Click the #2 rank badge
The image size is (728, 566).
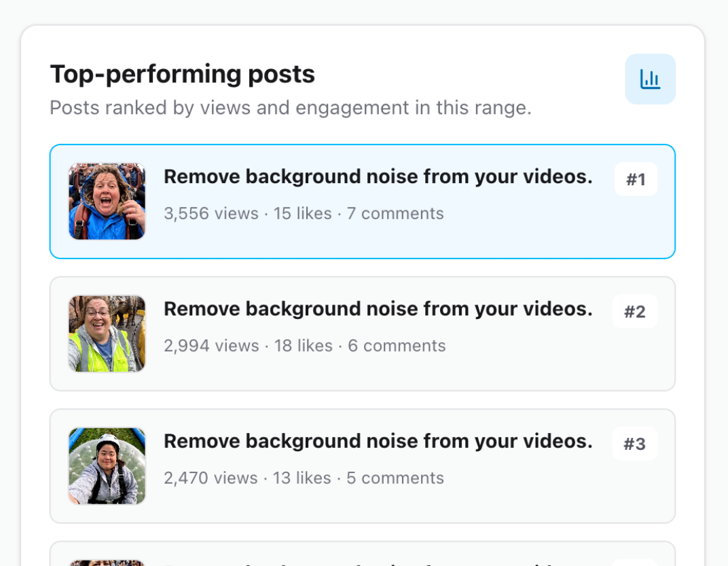pyautogui.click(x=635, y=312)
